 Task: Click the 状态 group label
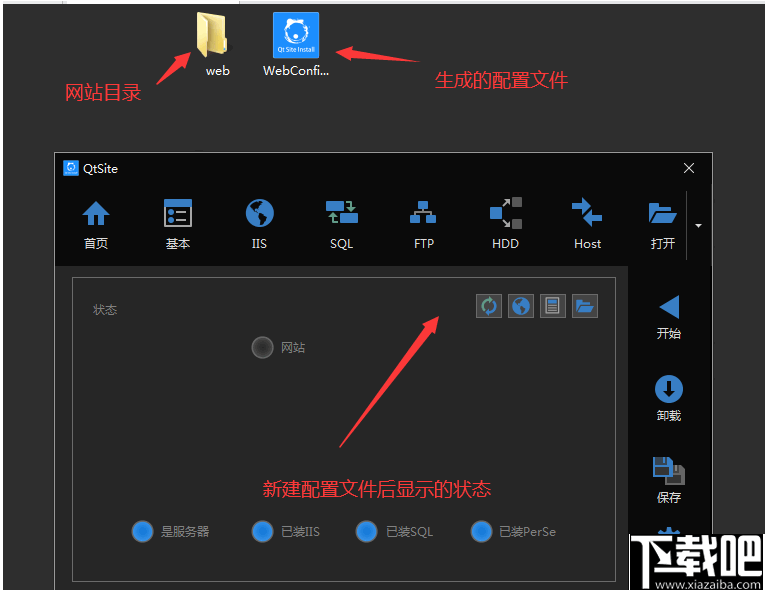coord(105,310)
